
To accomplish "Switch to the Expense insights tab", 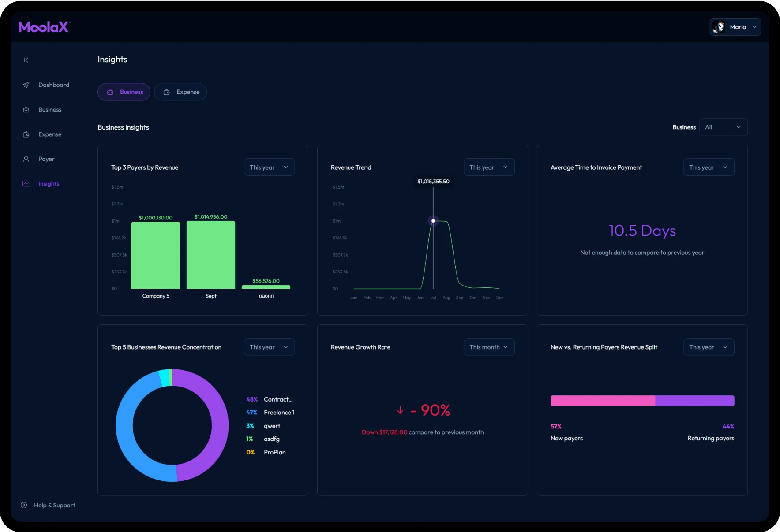I will tap(180, 92).
